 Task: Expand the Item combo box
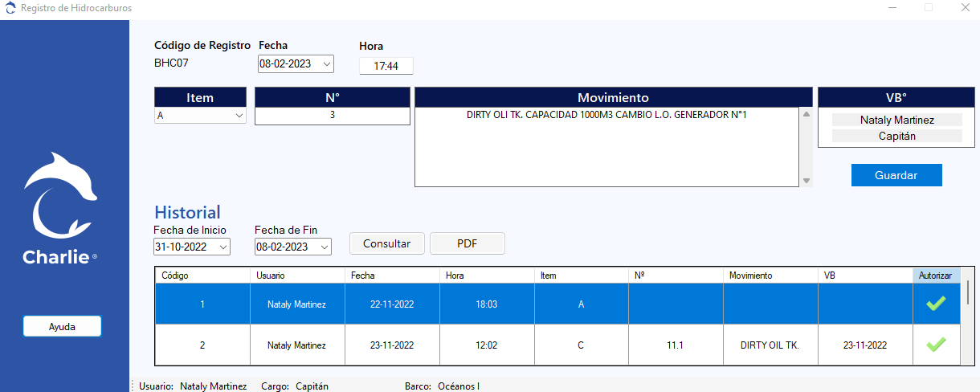[239, 116]
